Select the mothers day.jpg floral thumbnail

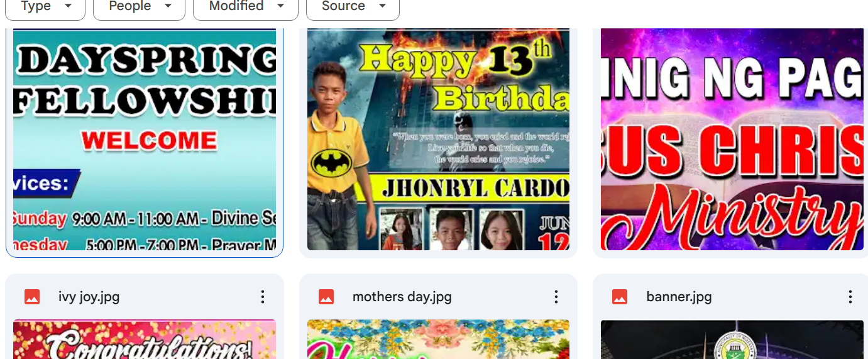[438, 340]
